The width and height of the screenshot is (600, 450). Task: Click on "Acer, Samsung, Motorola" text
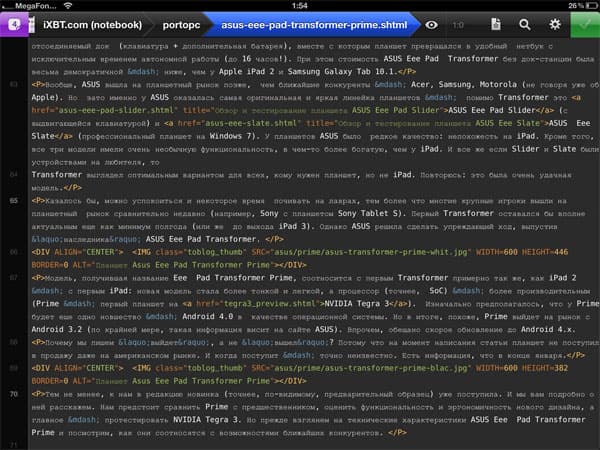coord(464,84)
